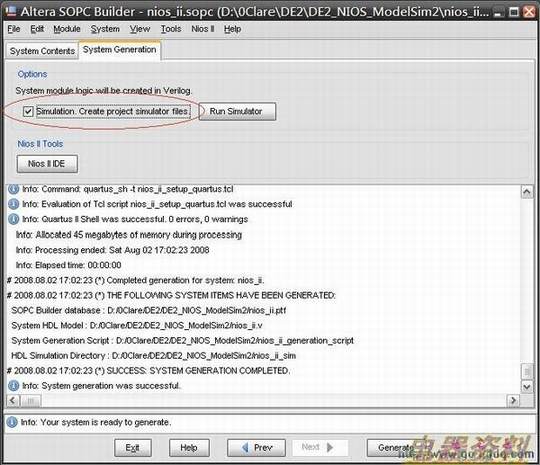Click the Generate button

[396, 448]
